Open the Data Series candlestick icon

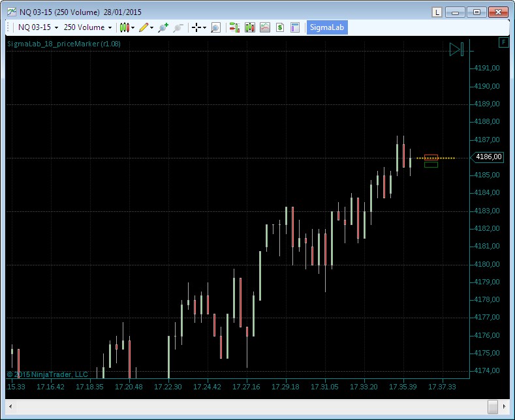[x=249, y=27]
